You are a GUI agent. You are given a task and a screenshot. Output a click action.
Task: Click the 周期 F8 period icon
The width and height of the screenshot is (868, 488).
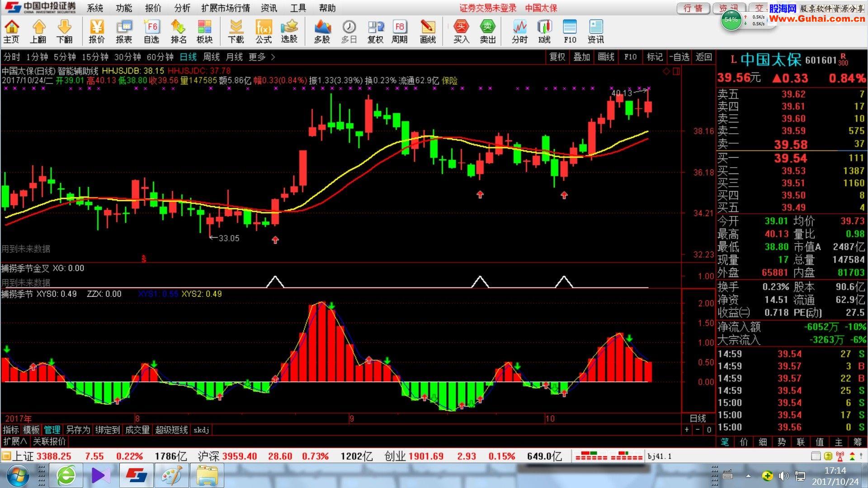400,32
